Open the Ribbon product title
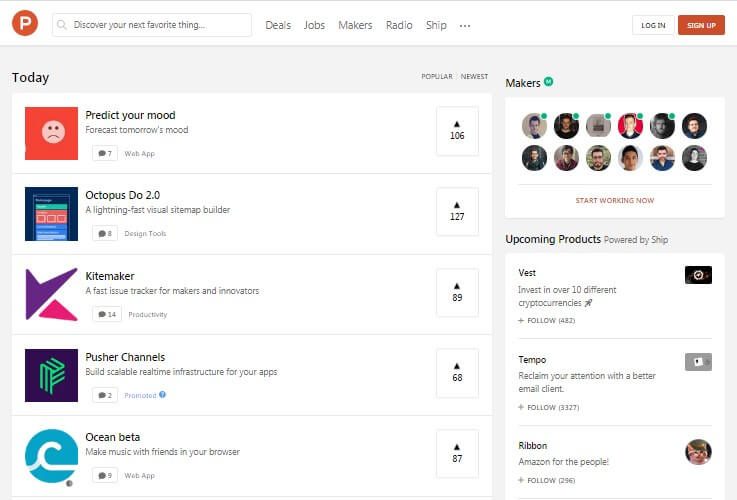The image size is (737, 500). tap(533, 445)
